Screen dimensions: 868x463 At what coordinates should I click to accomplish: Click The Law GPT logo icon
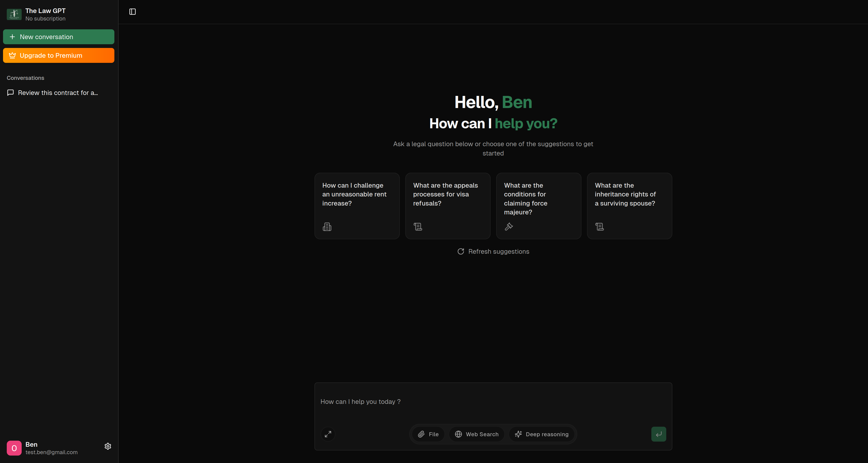(14, 14)
